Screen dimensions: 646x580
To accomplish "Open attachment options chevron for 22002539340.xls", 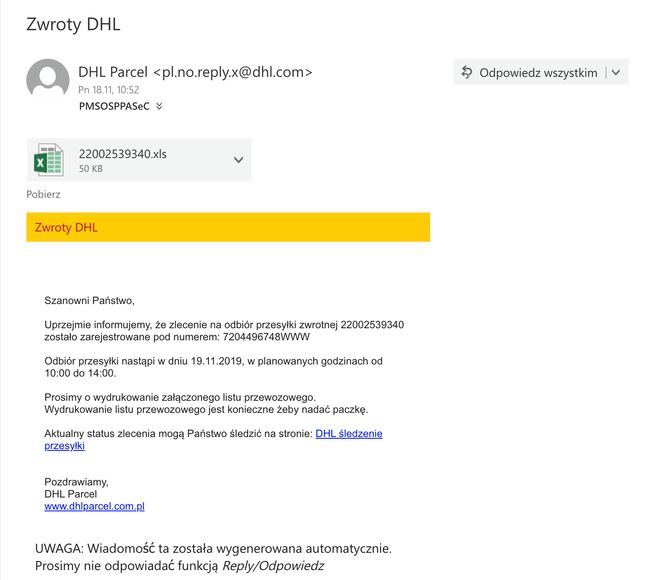I will pos(238,160).
